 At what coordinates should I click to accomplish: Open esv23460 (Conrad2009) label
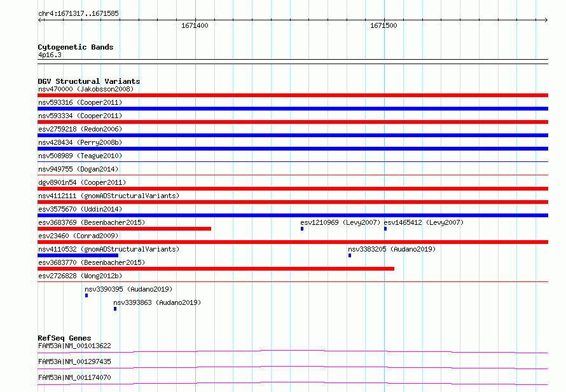click(x=78, y=236)
